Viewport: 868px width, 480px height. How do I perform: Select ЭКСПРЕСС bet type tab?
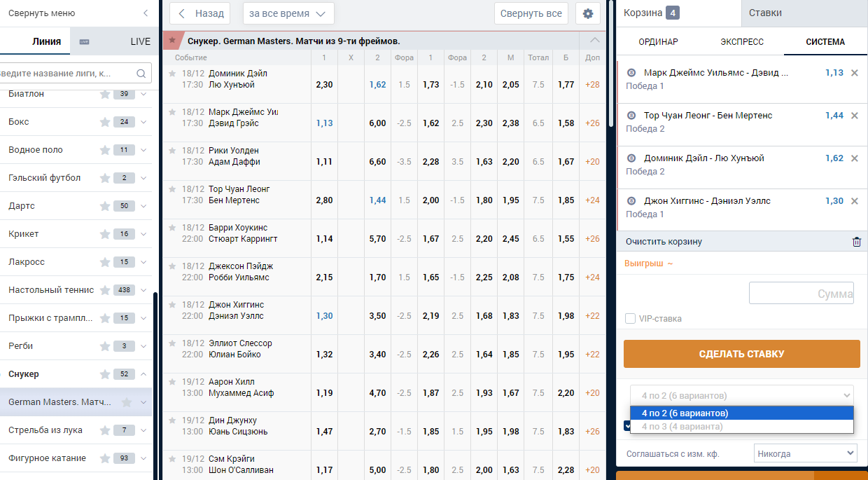pyautogui.click(x=742, y=42)
